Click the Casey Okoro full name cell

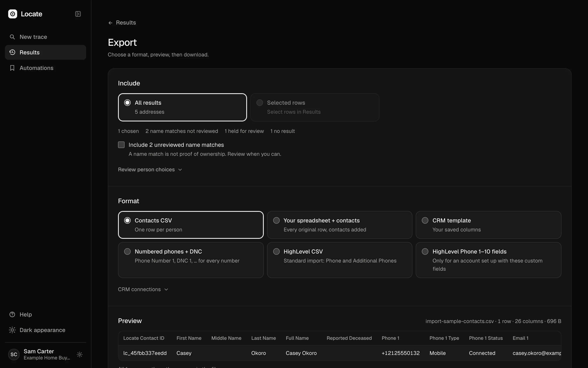coord(301,353)
